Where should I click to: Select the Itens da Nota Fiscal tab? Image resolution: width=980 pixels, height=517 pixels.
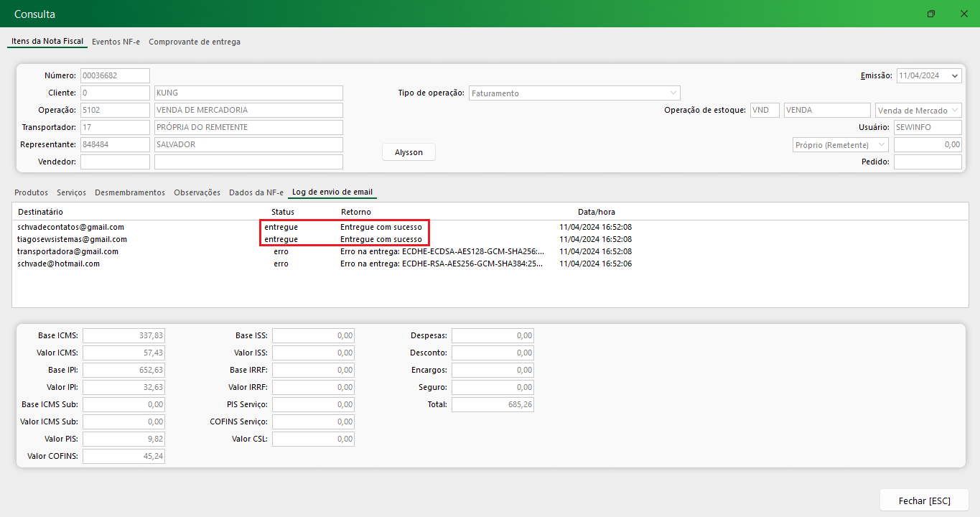(47, 42)
